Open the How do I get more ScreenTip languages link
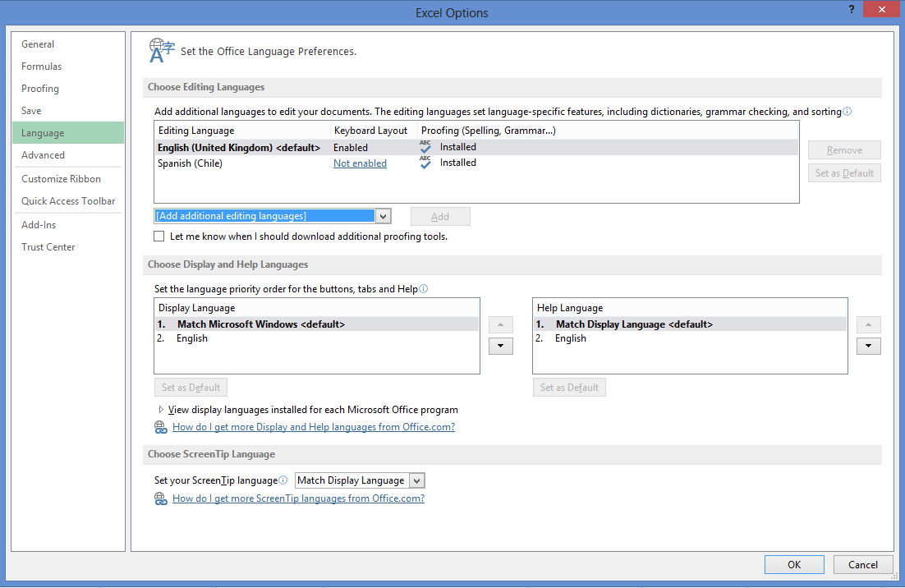The width and height of the screenshot is (905, 588). pos(298,498)
